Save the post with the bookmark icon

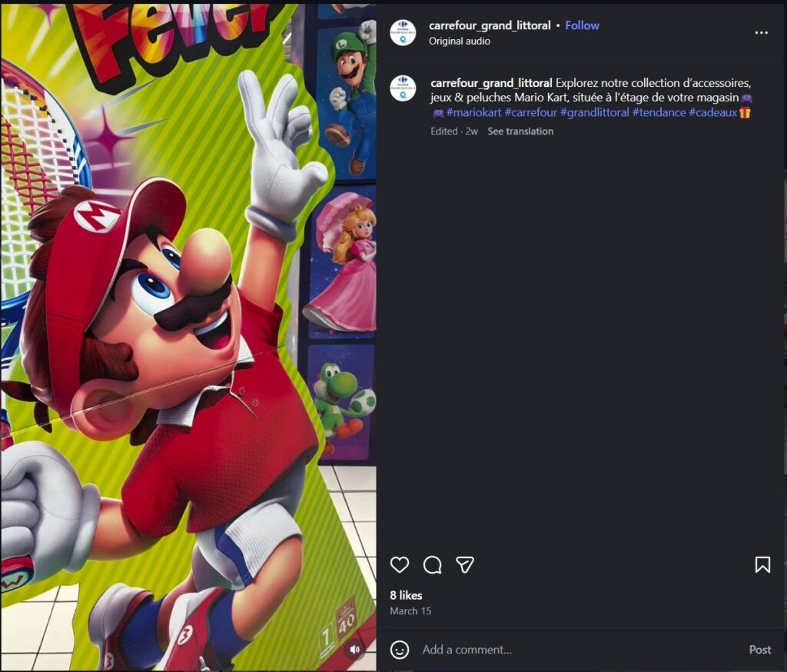(x=762, y=565)
